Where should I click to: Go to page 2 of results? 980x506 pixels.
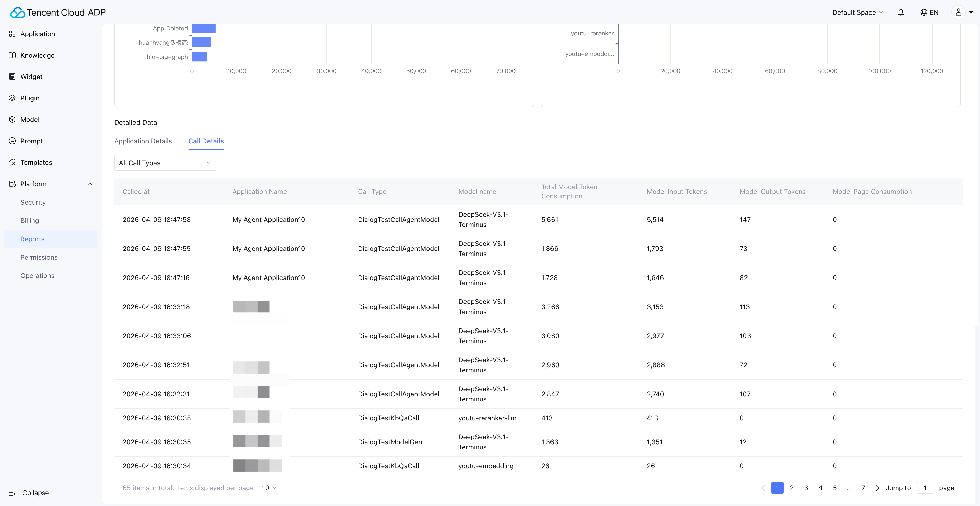(x=792, y=488)
